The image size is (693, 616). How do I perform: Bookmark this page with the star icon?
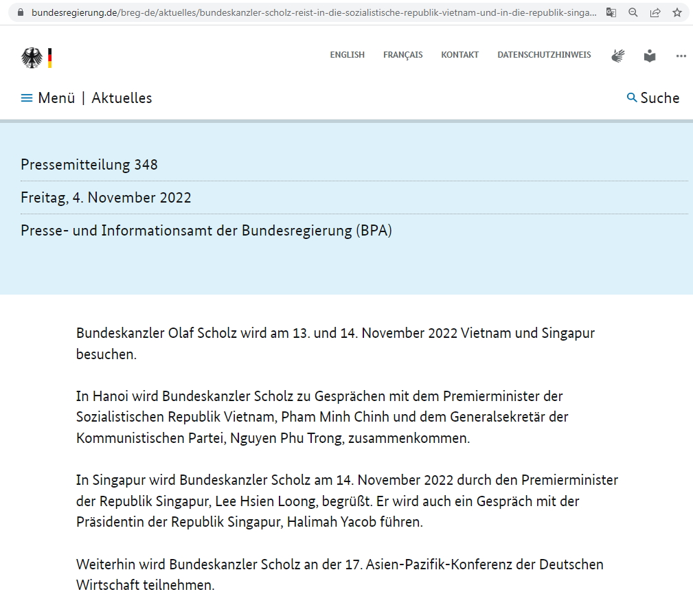pos(677,12)
